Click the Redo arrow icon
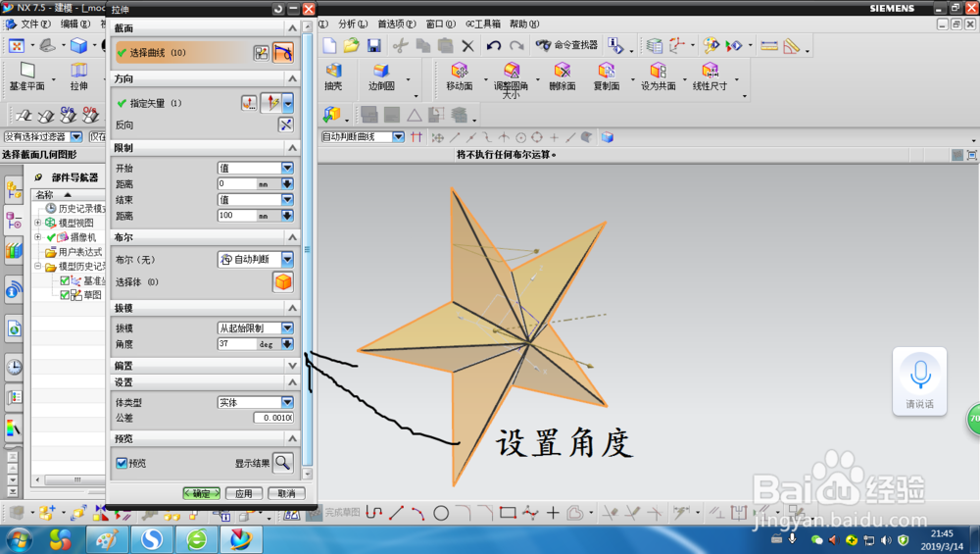The height and width of the screenshot is (554, 980). 516,45
